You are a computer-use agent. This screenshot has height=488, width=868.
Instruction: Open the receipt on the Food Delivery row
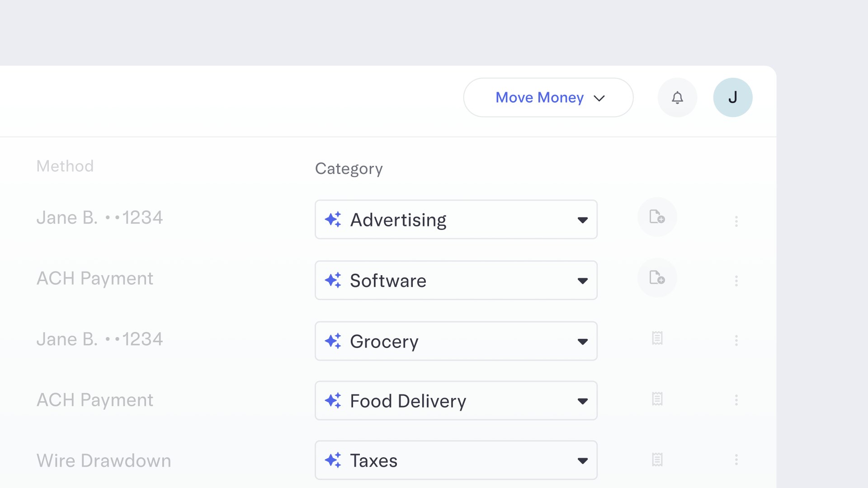click(657, 399)
